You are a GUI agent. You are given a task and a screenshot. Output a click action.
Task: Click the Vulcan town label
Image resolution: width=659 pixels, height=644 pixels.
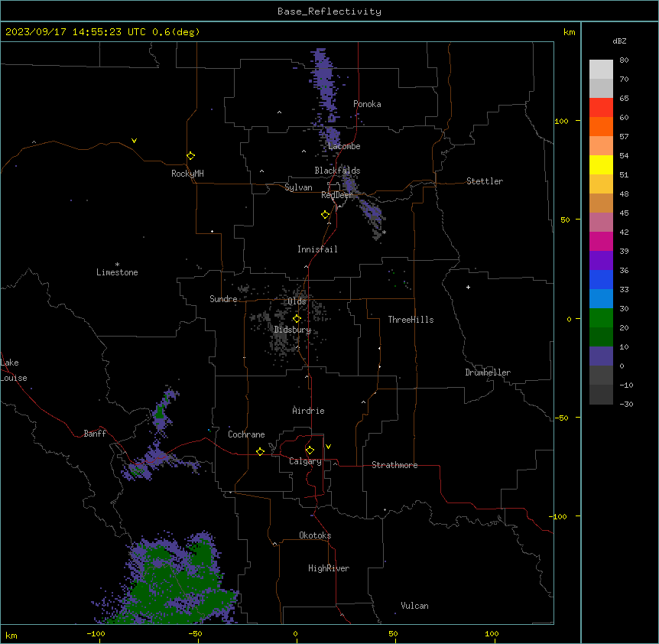414,606
